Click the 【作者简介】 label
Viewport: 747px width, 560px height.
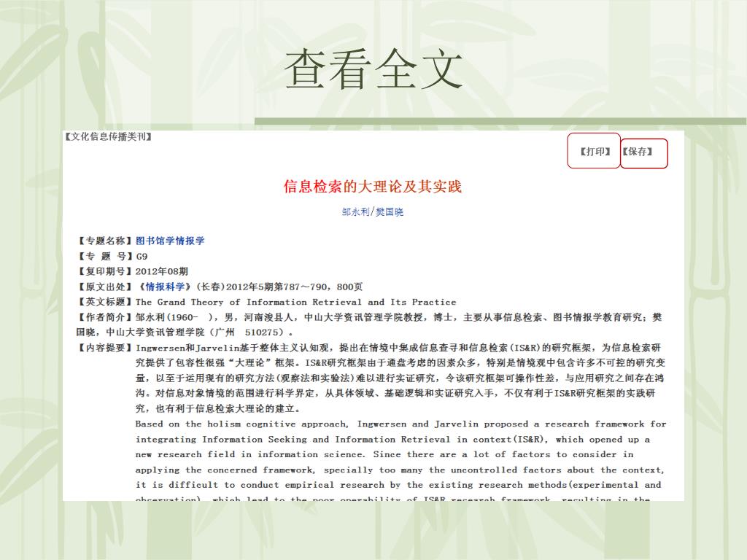click(x=105, y=317)
